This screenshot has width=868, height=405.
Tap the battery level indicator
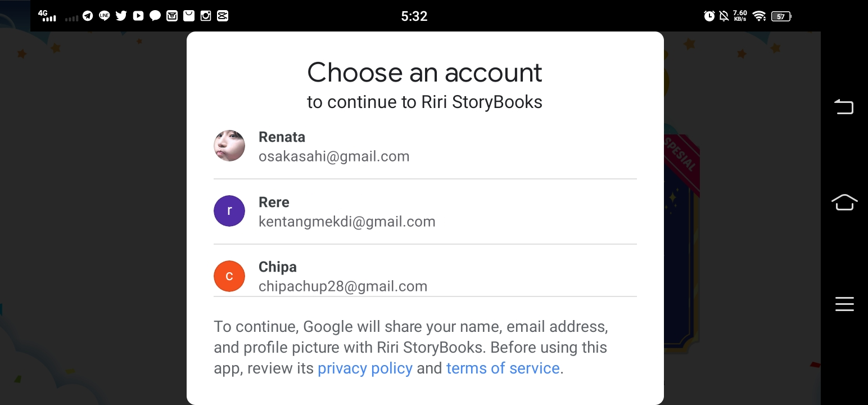781,16
